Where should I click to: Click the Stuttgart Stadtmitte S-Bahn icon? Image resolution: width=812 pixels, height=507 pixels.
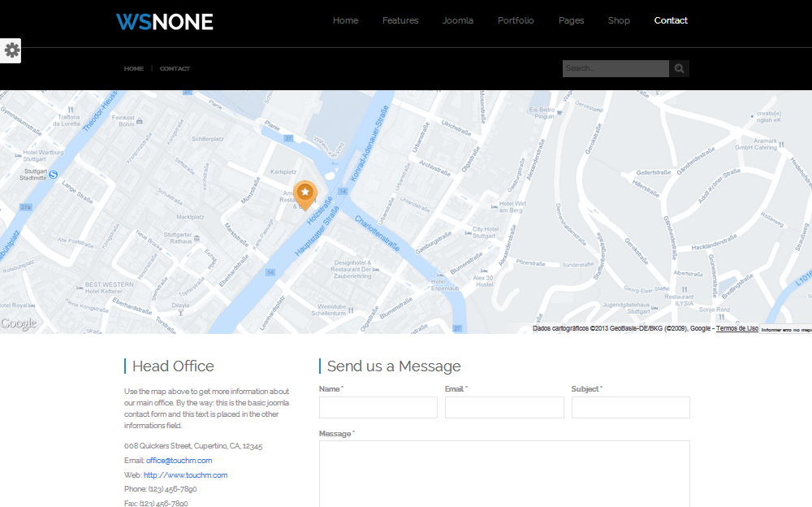tap(53, 173)
